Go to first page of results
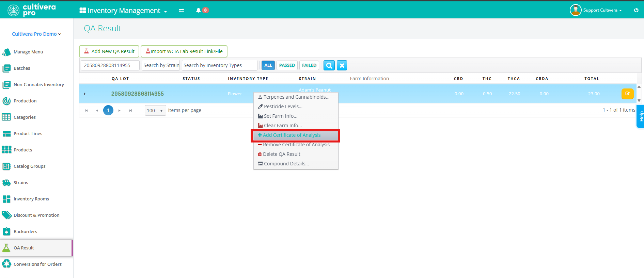 pos(87,111)
